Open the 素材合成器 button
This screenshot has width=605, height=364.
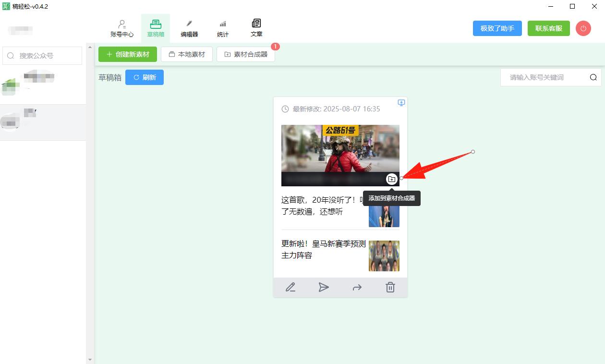(246, 54)
